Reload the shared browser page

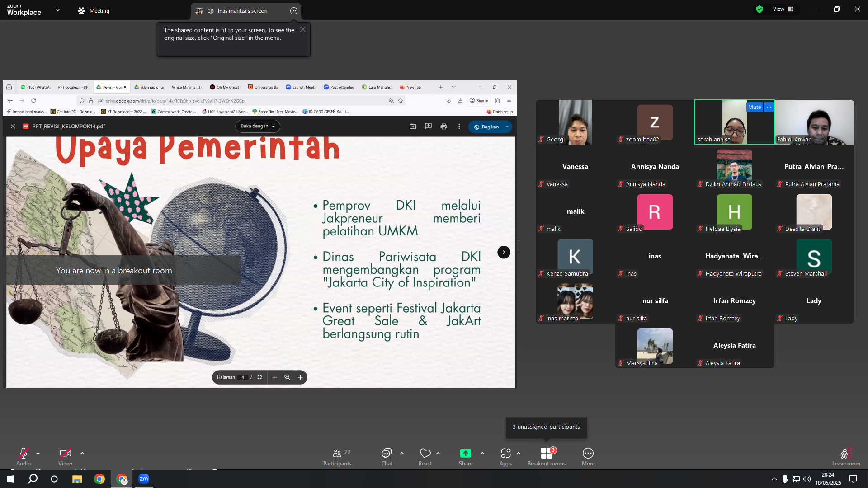coord(33,101)
